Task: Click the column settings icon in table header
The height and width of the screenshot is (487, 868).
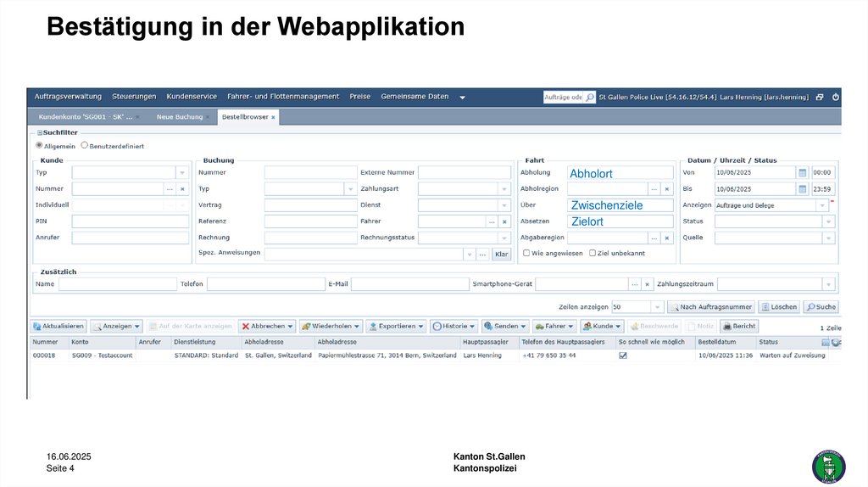Action: coord(837,343)
